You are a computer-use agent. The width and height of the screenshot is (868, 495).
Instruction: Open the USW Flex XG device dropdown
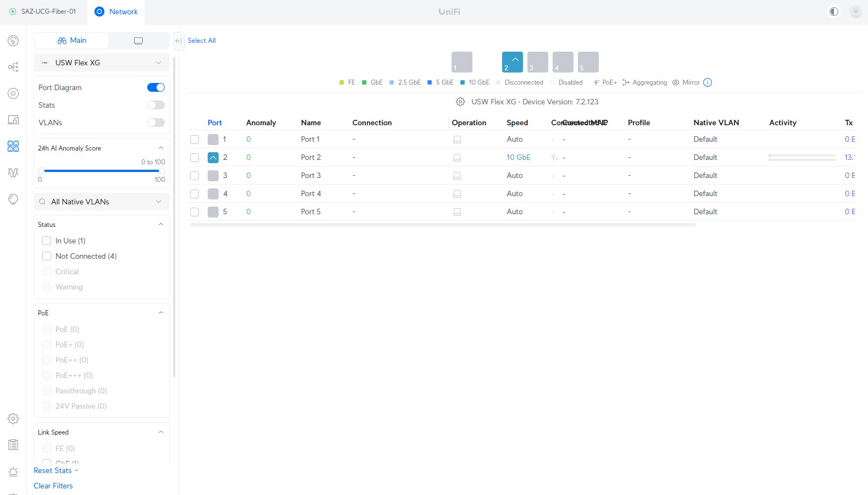[x=102, y=63]
